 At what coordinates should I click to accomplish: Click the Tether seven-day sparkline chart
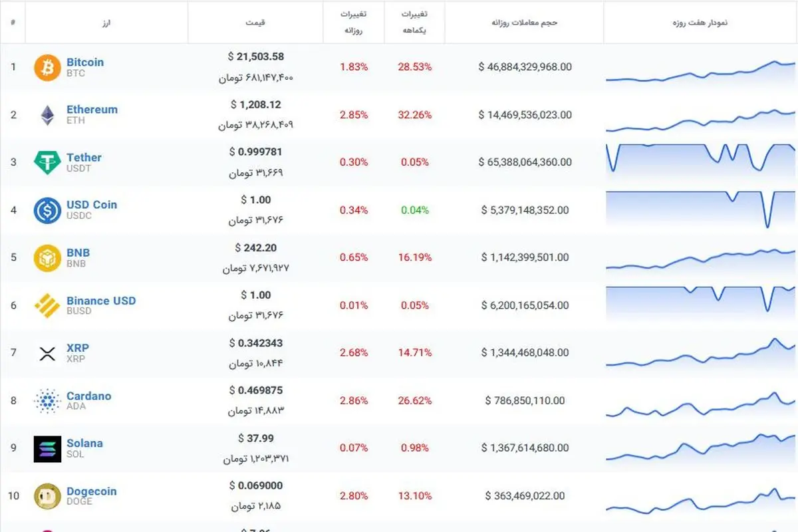(x=700, y=159)
